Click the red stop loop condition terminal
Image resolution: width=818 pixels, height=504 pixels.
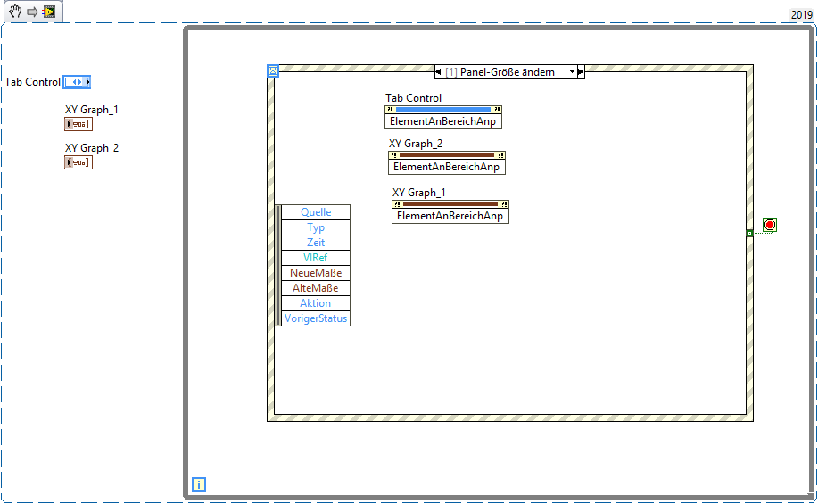770,225
